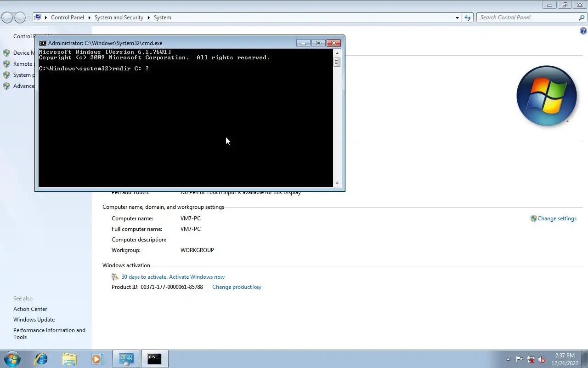Select System and Security breadcrumb
Screen dimensions: 588x368
click(119, 17)
